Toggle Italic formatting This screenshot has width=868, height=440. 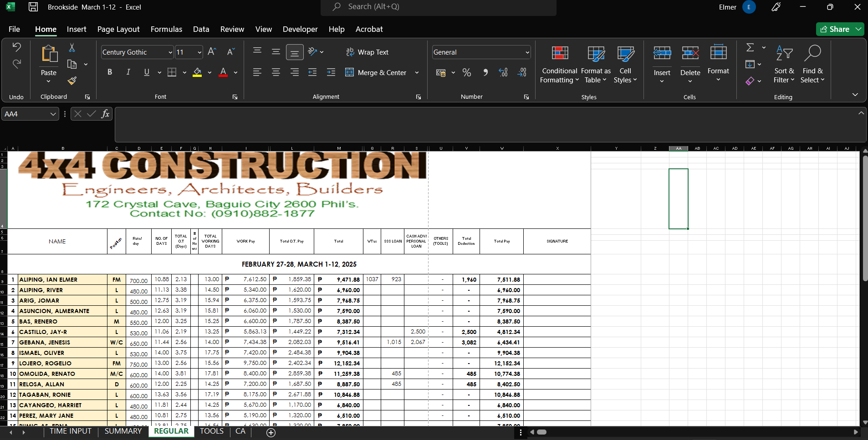pyautogui.click(x=128, y=72)
